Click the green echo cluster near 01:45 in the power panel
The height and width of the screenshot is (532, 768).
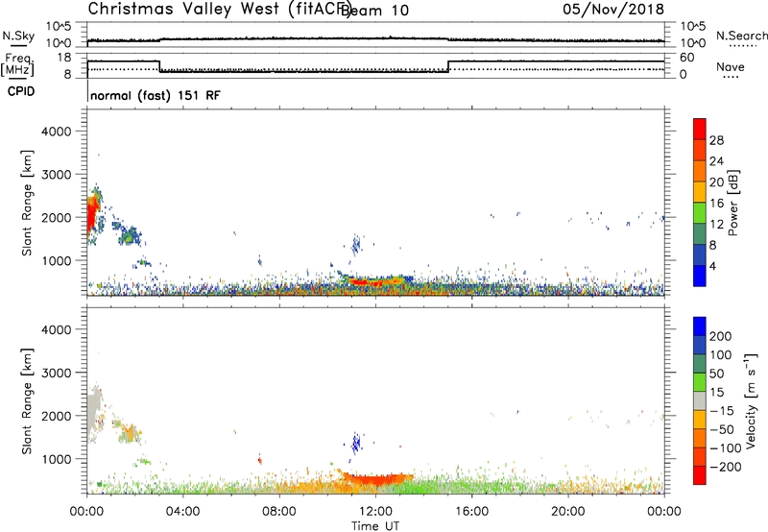131,235
